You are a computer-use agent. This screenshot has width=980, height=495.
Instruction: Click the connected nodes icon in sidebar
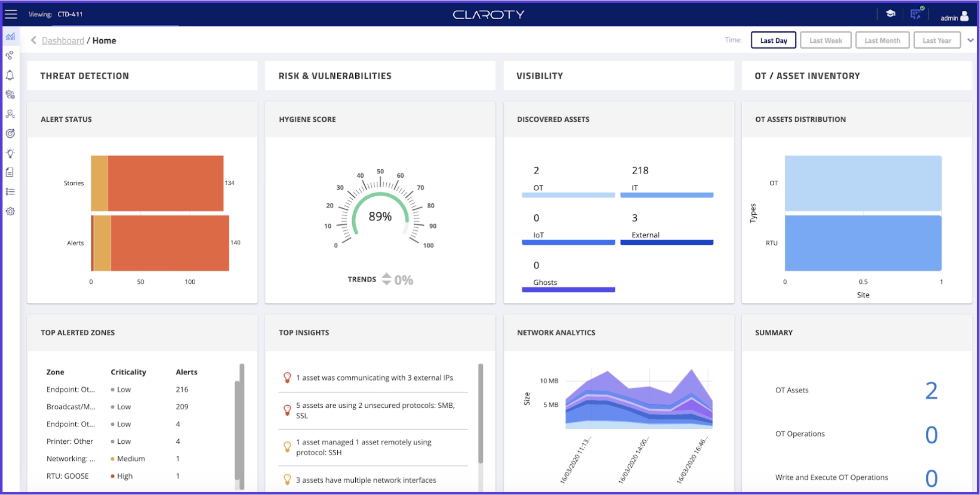pos(10,56)
